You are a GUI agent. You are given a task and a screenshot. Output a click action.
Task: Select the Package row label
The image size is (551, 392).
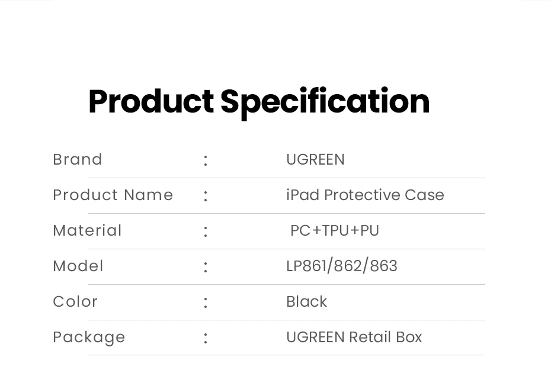89,338
